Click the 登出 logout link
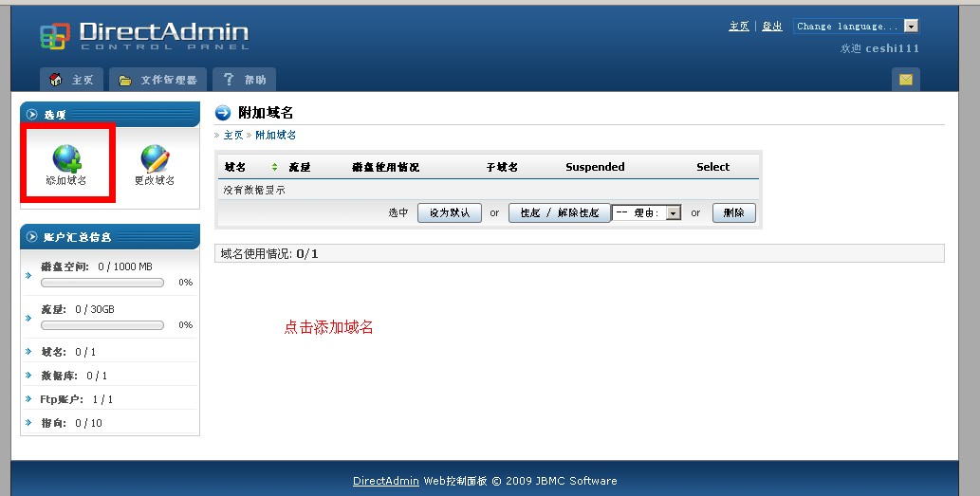This screenshot has width=980, height=496. tap(772, 27)
